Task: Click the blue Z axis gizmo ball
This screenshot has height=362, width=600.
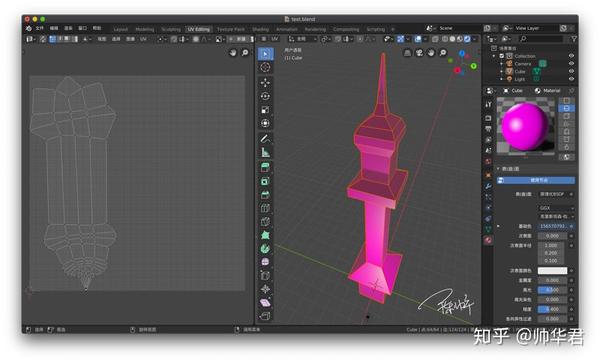Action: [x=462, y=54]
